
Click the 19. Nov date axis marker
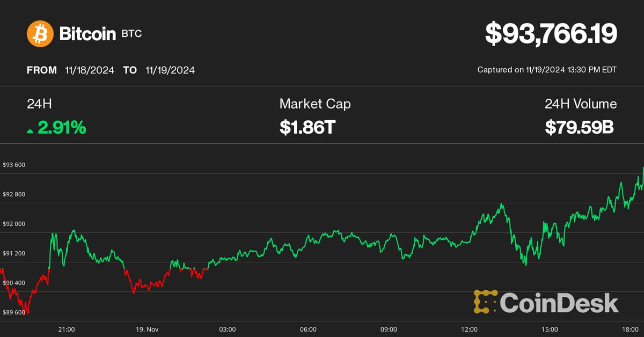[147, 329]
